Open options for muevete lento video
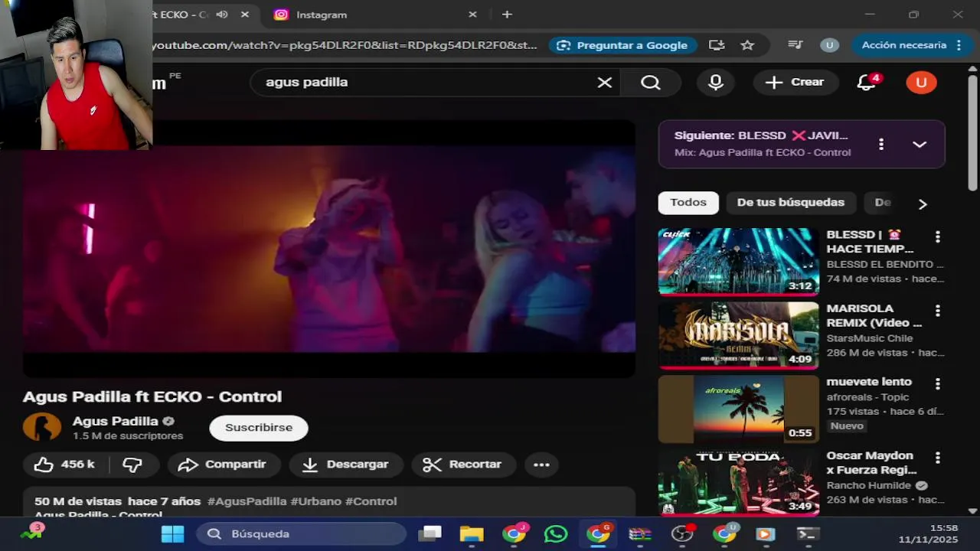Image resolution: width=980 pixels, height=551 pixels. 938,384
